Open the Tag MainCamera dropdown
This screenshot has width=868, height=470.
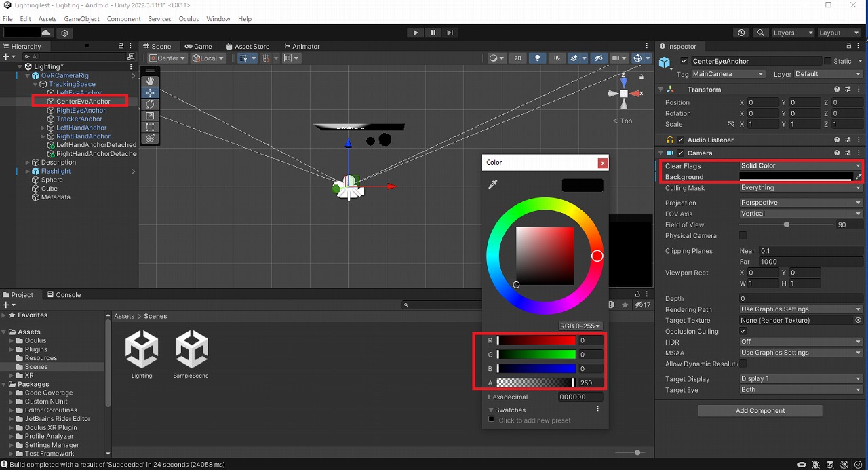coord(728,74)
